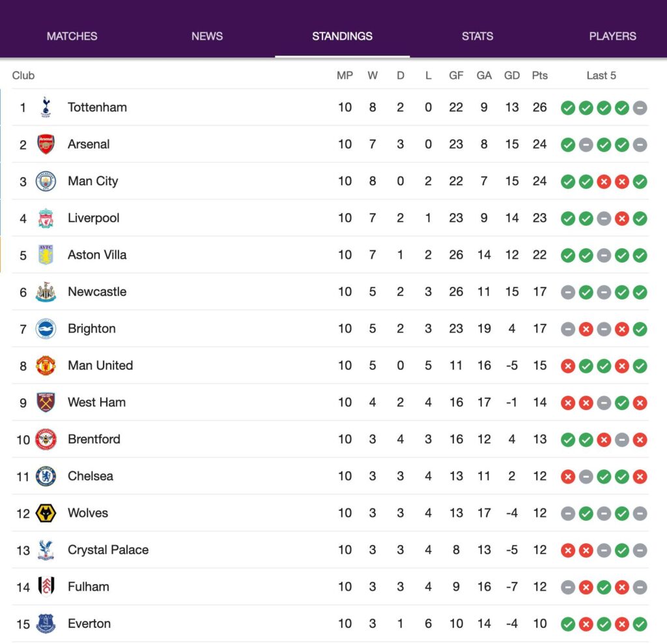667x644 pixels.
Task: Click the Pts column header
Action: point(539,76)
